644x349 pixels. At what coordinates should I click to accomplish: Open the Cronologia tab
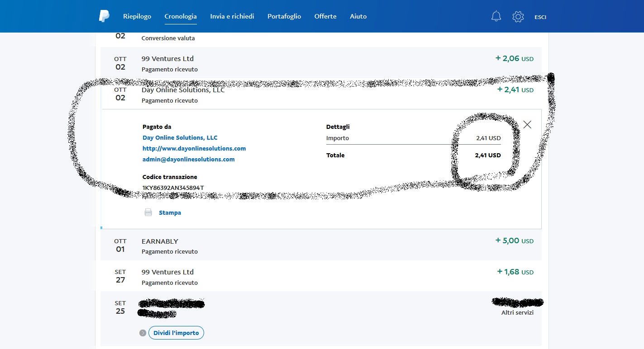(x=181, y=16)
